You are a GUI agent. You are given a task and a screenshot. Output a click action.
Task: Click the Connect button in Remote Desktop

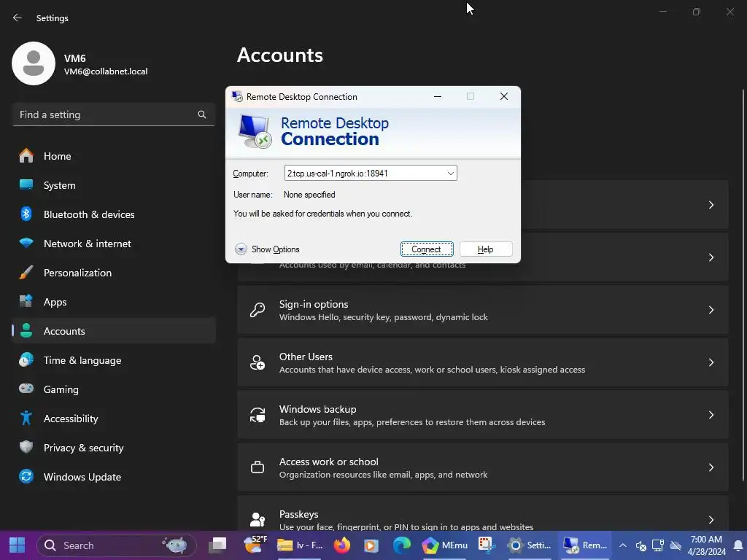tap(426, 249)
